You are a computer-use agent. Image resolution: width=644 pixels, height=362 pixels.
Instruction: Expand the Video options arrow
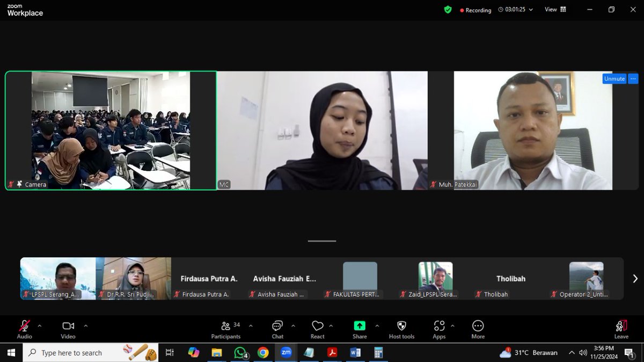pos(85,325)
